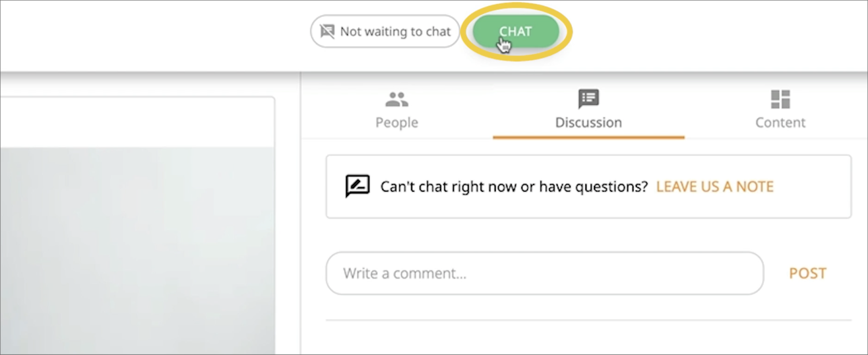This screenshot has width=868, height=355.
Task: Click the "Not waiting to chat" text
Action: tap(395, 31)
